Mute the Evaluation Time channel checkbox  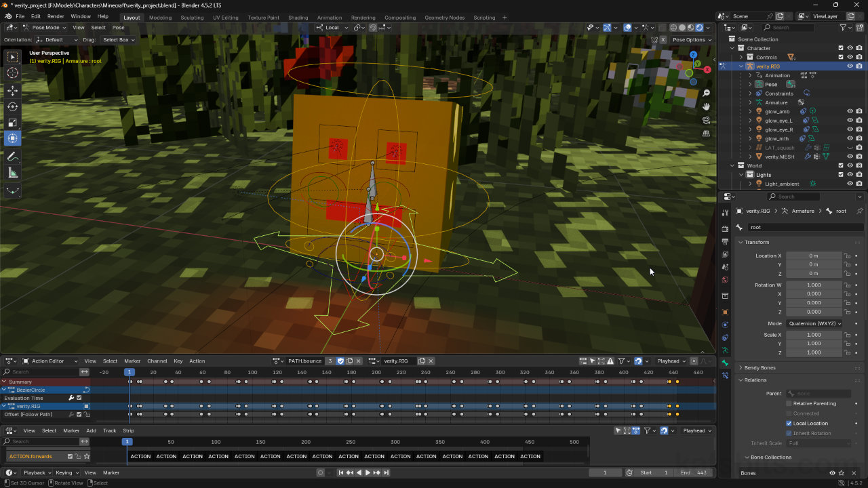pyautogui.click(x=79, y=398)
